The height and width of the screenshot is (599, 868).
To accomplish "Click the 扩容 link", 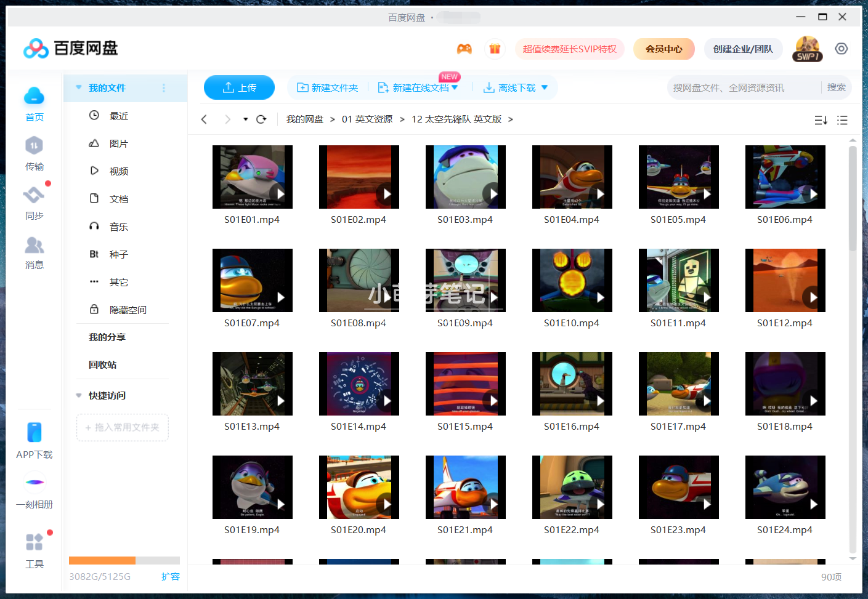I will tap(171, 577).
